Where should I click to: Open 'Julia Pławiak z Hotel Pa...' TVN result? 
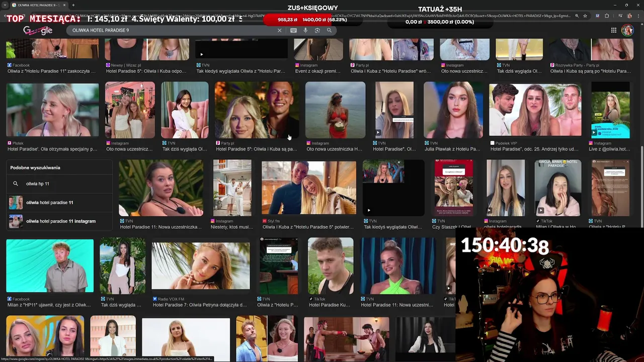(x=453, y=149)
